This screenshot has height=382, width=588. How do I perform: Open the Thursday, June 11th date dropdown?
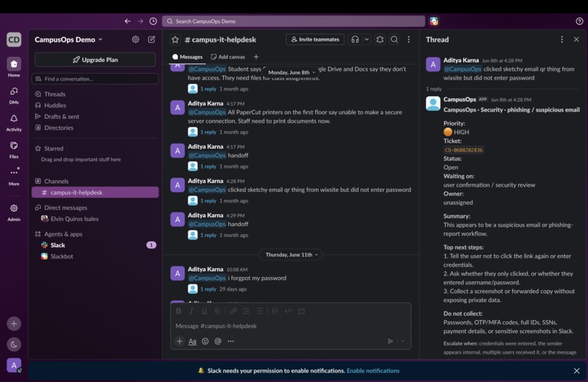click(292, 254)
